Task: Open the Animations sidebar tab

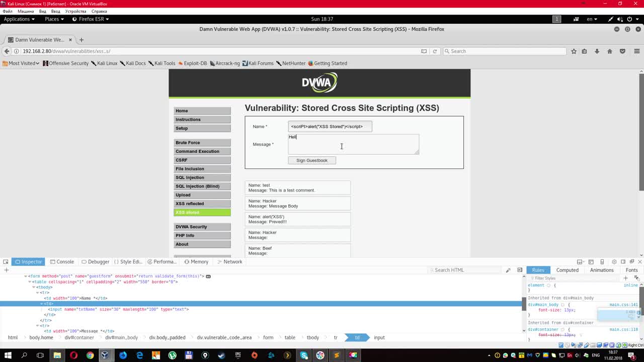Action: (x=602, y=270)
